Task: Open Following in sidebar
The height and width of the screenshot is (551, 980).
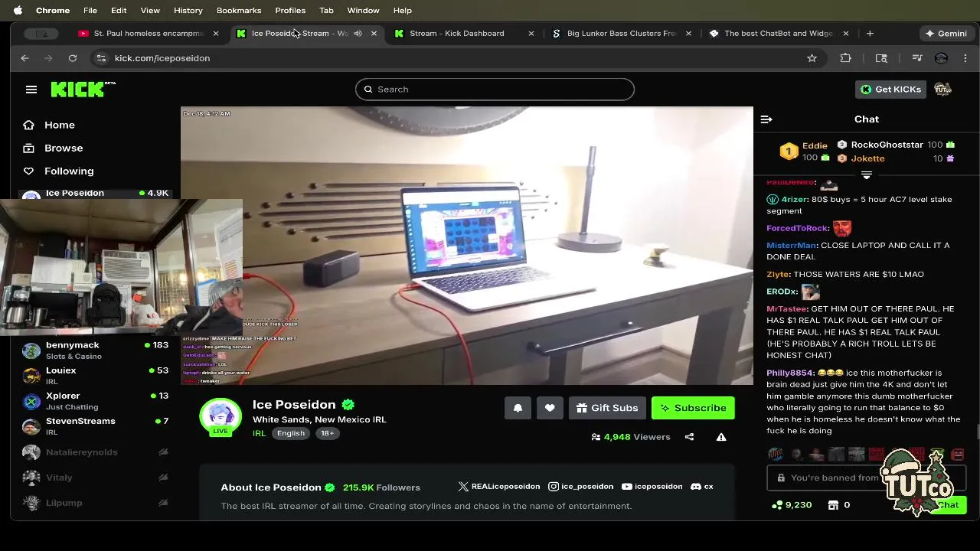Action: 69,171
